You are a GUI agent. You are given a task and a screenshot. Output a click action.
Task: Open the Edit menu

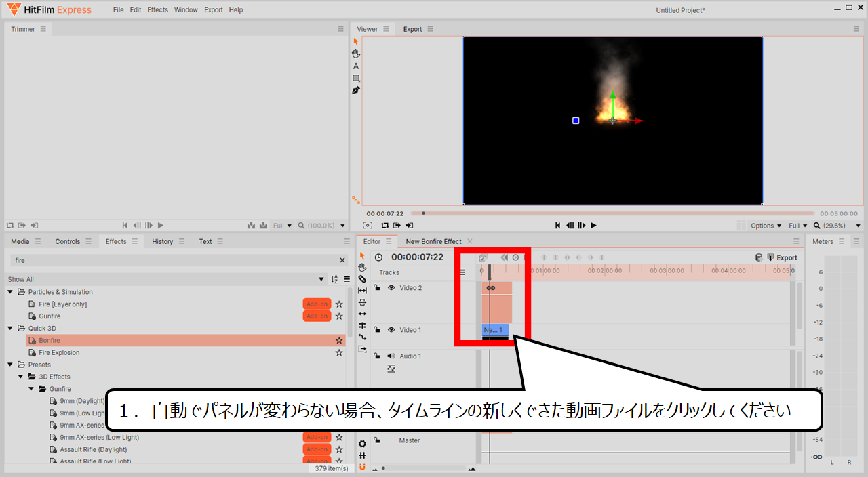(136, 10)
